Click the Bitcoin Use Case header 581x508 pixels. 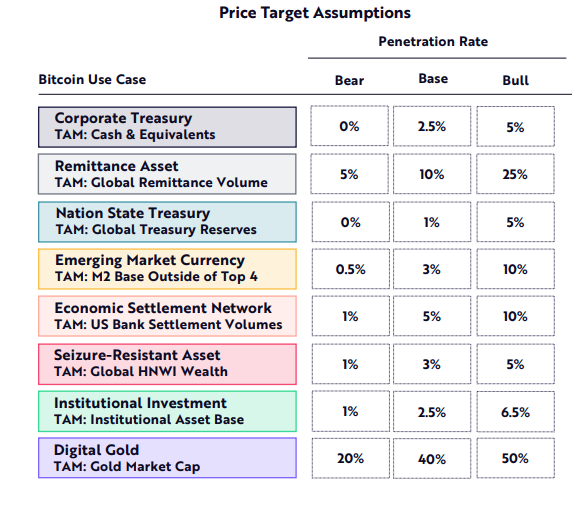point(92,80)
